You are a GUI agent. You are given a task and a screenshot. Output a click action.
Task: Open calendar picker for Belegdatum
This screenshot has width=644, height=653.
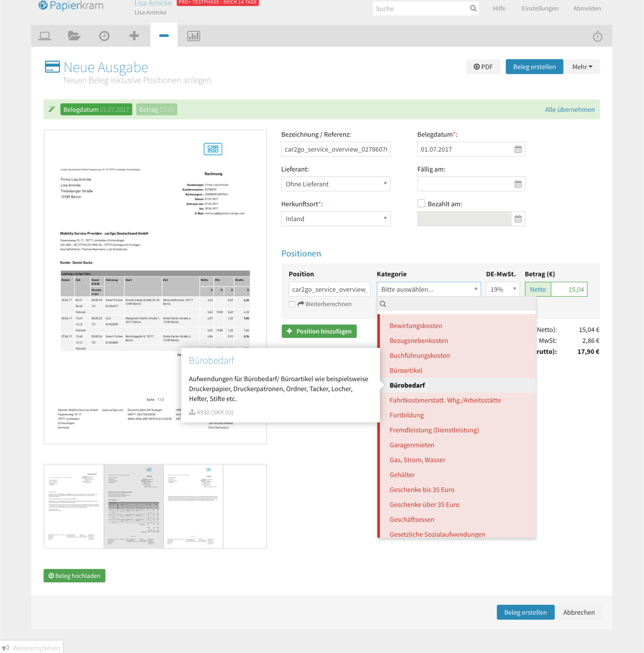518,149
